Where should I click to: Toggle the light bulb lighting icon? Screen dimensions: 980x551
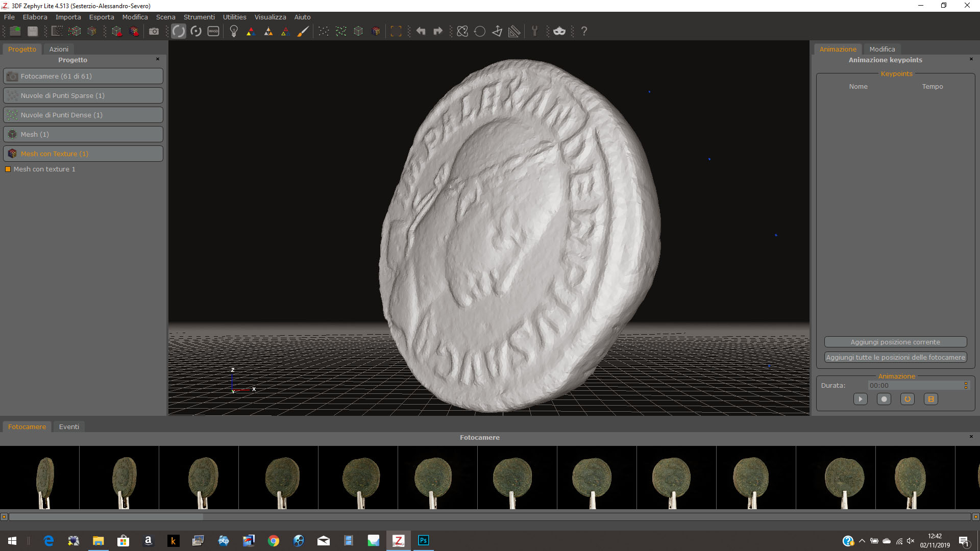[234, 31]
